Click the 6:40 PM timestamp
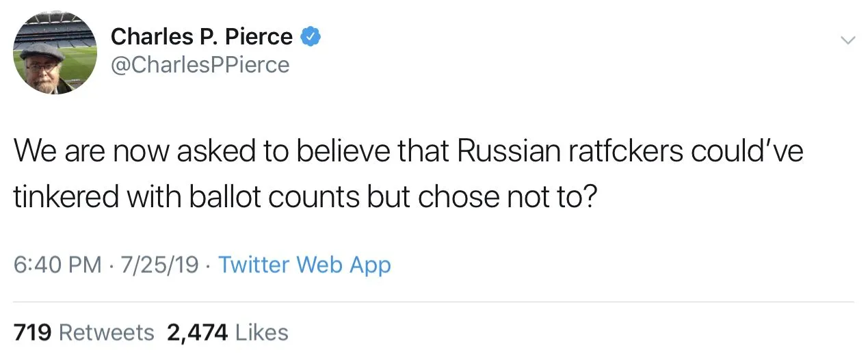868x357 pixels. click(x=57, y=265)
